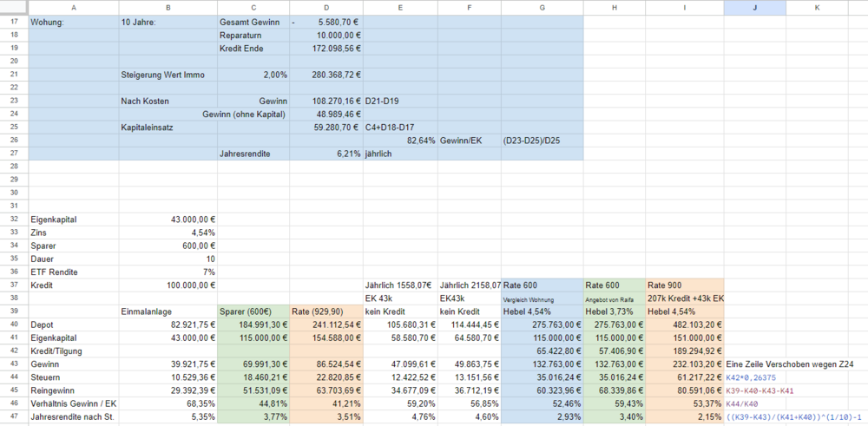Click the ETF Rendite 7% cell
This screenshot has width=868, height=426.
click(x=168, y=272)
